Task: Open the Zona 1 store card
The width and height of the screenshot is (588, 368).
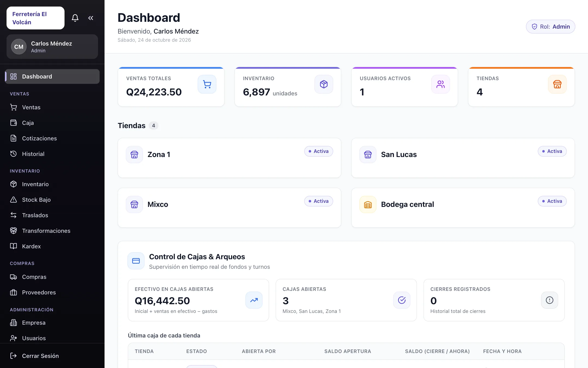Action: [x=229, y=158]
